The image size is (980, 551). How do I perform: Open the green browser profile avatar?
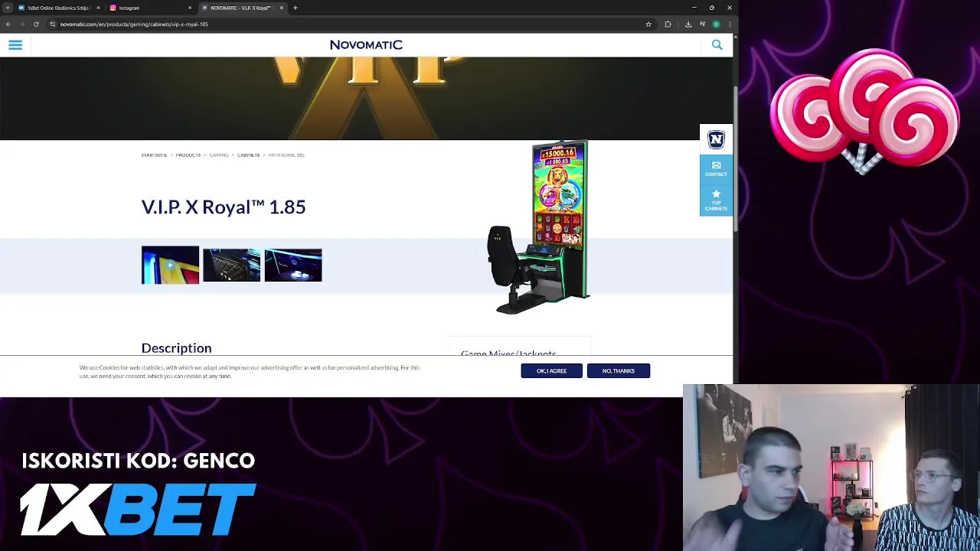[x=717, y=24]
